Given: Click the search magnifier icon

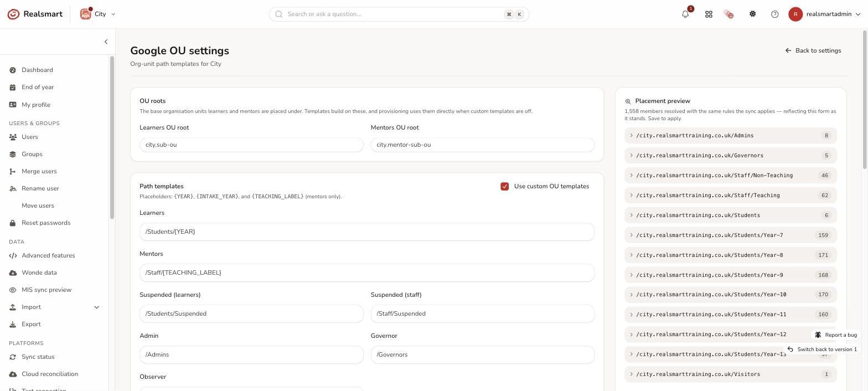Looking at the screenshot, I should [279, 14].
